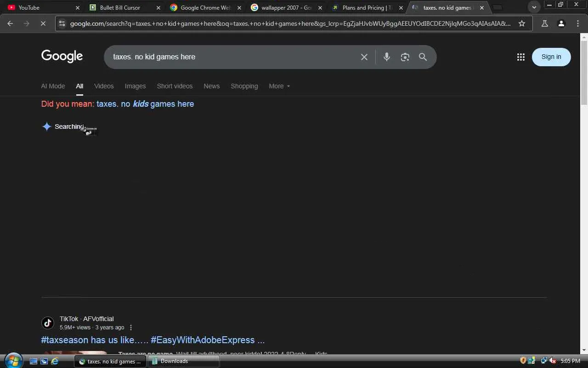Screen dimensions: 588x368
Task: Clear the Google search box text
Action: (364, 57)
